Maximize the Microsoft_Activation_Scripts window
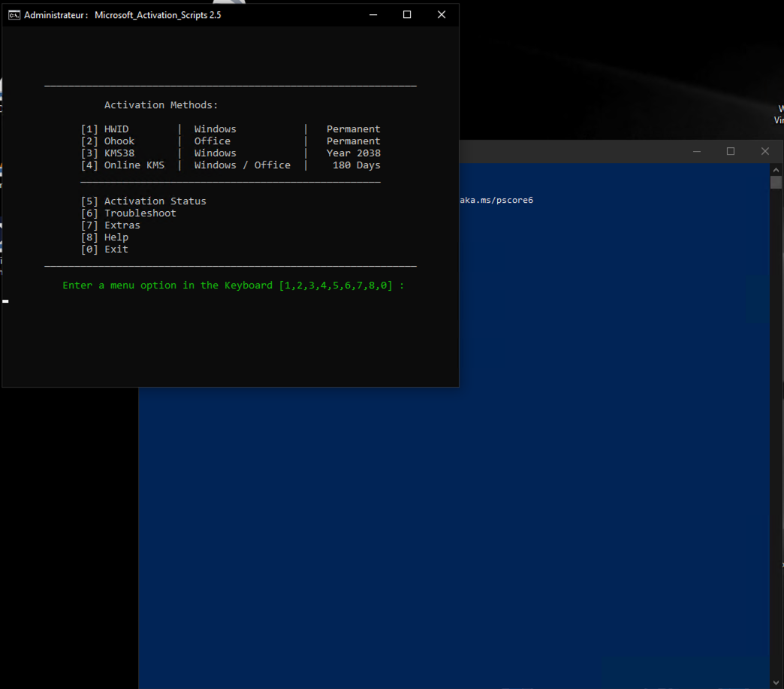The height and width of the screenshot is (689, 784). click(x=407, y=15)
